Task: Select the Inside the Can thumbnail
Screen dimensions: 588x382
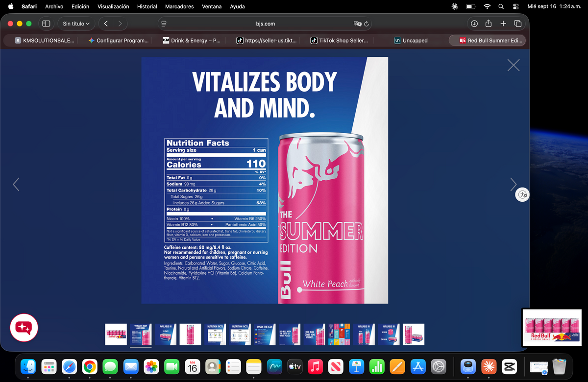Action: [x=265, y=334]
